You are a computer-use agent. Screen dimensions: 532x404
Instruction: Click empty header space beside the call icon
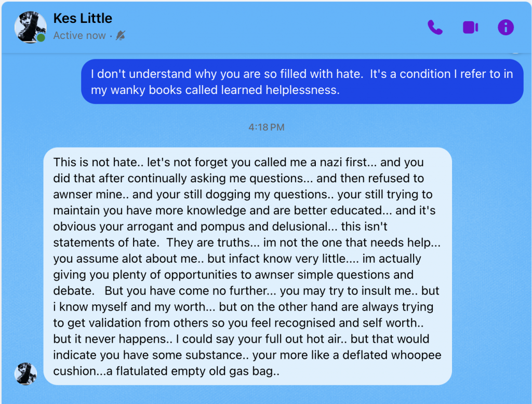pyautogui.click(x=312, y=28)
